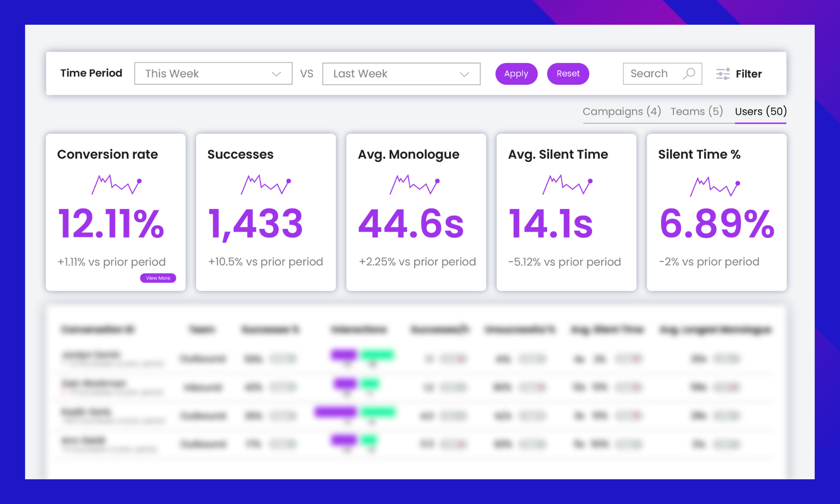Screen dimensions: 840x504
Task: Click the Successes sparkline chart
Action: coord(266,184)
